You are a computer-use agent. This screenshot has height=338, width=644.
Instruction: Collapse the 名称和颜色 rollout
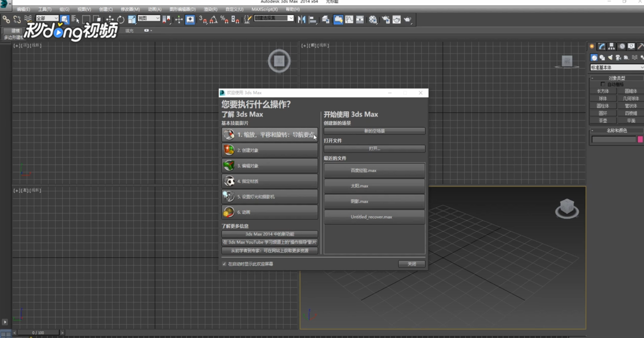click(617, 130)
